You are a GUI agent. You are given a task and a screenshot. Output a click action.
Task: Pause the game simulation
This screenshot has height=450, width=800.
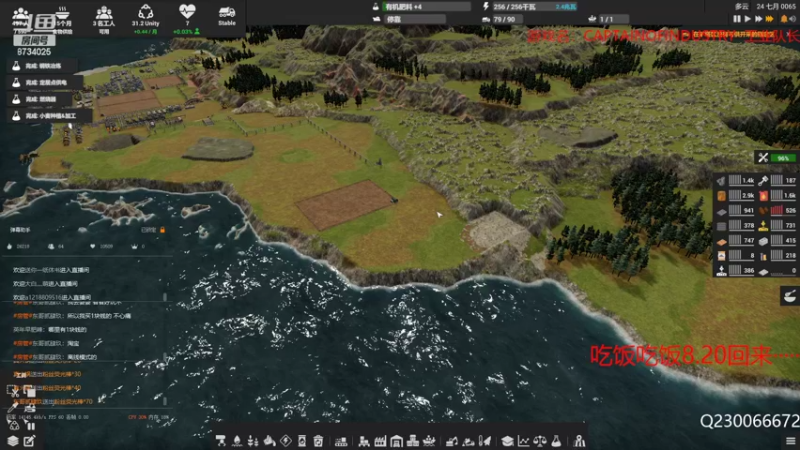[736, 19]
